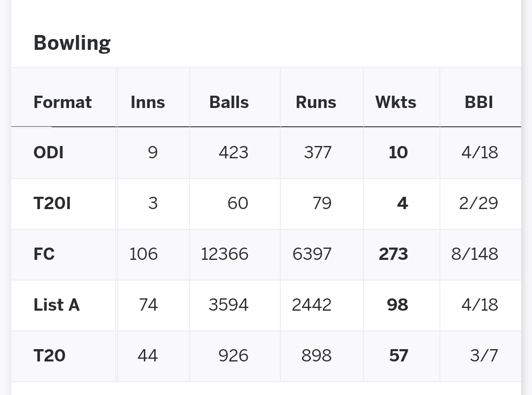The width and height of the screenshot is (532, 395).
Task: Select the T20 format row label
Action: [x=50, y=356]
